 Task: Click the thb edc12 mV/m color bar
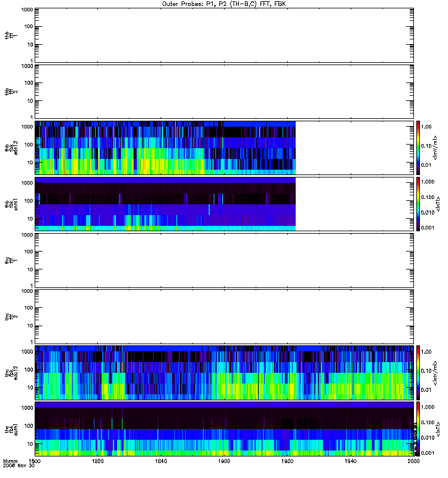[x=418, y=148]
